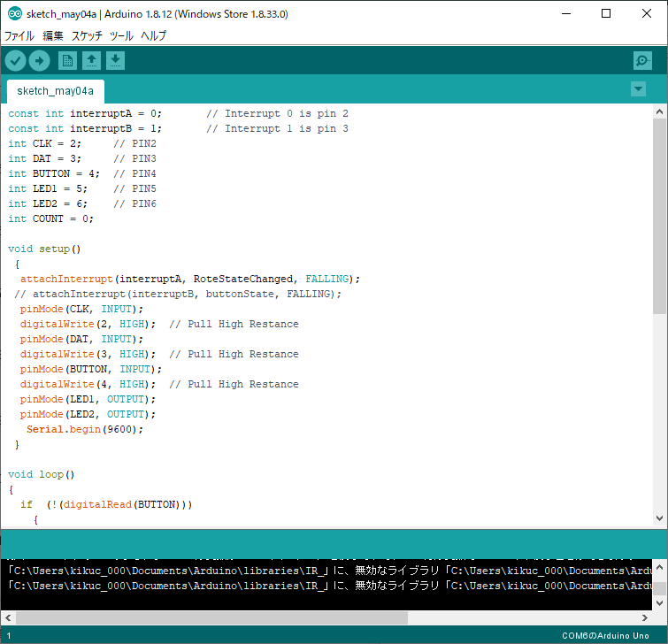Click the Arduino logo in title bar
This screenshot has height=644, width=668.
(14, 14)
